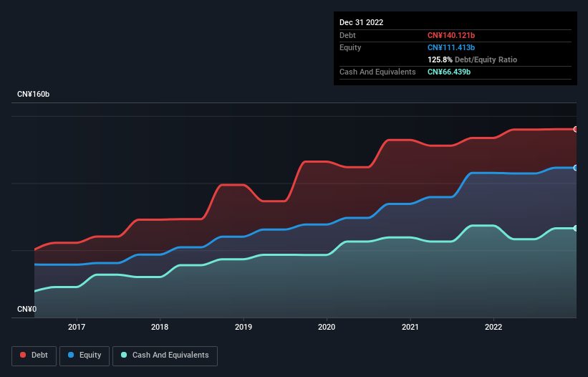Image resolution: width=588 pixels, height=377 pixels.
Task: Click the CN¥140.121b debt value in tooltip
Action: point(451,35)
